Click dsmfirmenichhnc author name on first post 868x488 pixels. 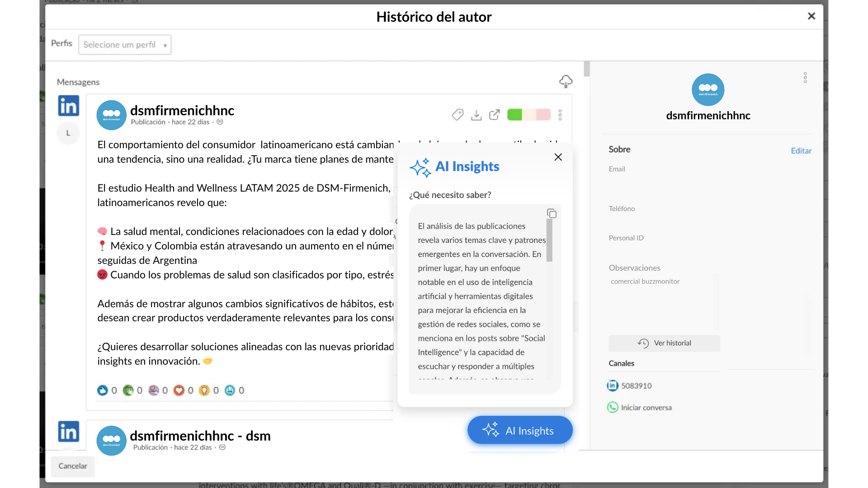182,110
